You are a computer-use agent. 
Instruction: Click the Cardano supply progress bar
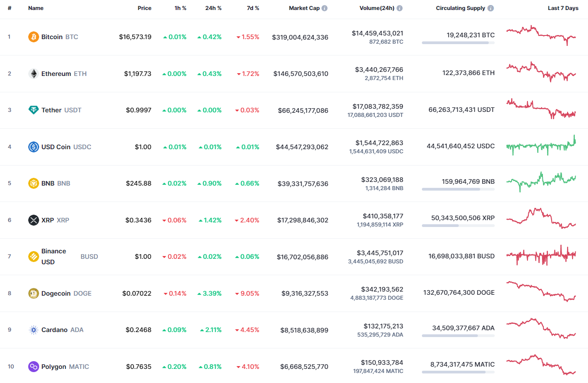pos(458,336)
